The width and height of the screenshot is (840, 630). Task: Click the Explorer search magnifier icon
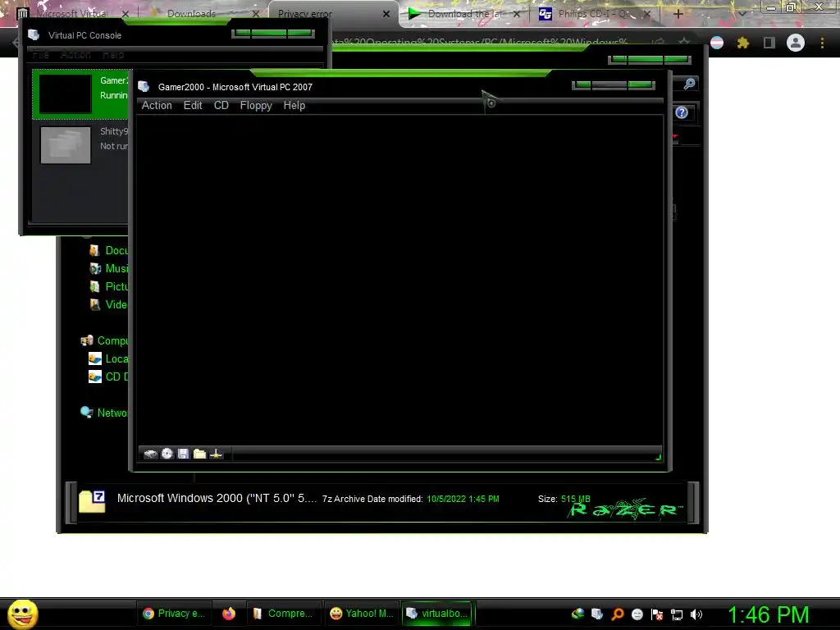pos(689,84)
